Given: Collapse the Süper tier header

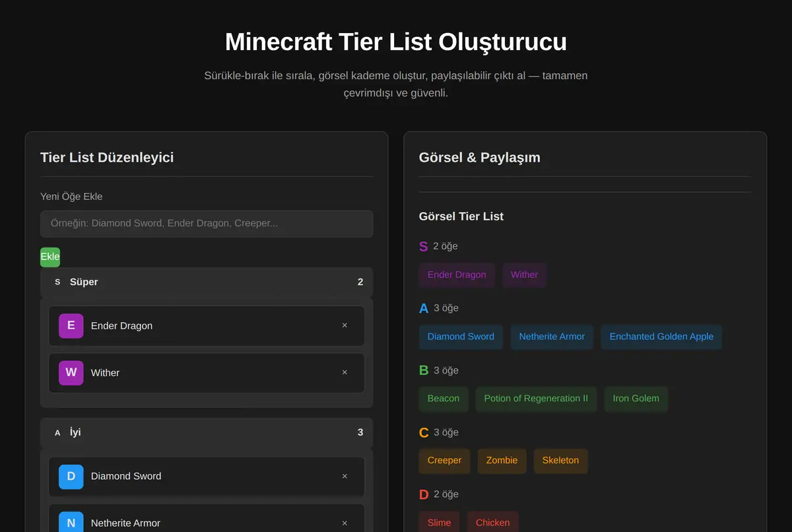Looking at the screenshot, I should click(x=207, y=282).
